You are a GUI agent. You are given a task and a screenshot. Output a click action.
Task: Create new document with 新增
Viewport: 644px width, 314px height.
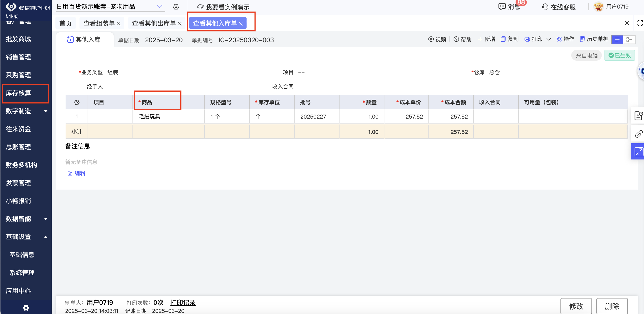486,39
